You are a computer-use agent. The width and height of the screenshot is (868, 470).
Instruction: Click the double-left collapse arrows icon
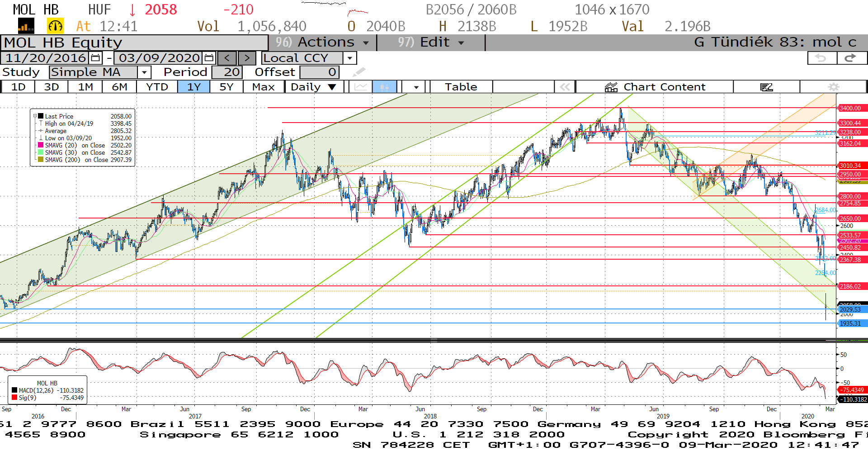[565, 87]
